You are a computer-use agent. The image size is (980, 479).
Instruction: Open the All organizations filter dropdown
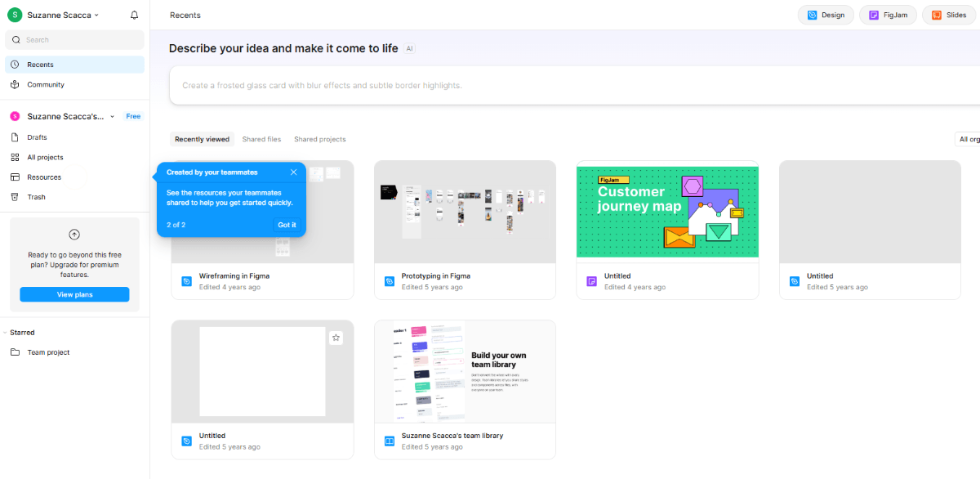coord(969,139)
